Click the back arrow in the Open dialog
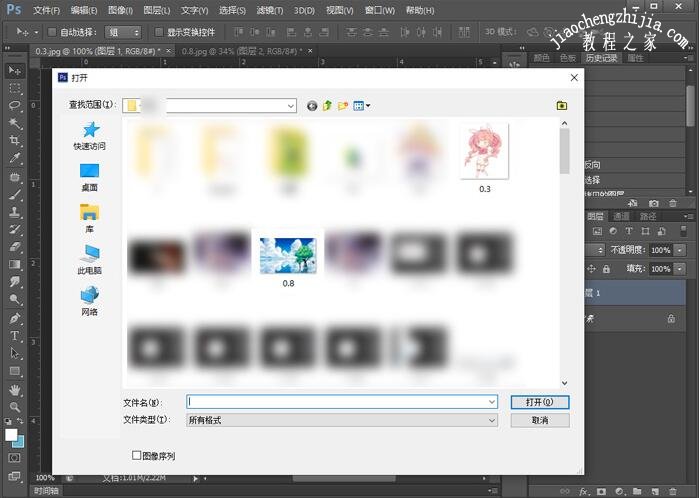Image resolution: width=700 pixels, height=498 pixels. coord(312,105)
